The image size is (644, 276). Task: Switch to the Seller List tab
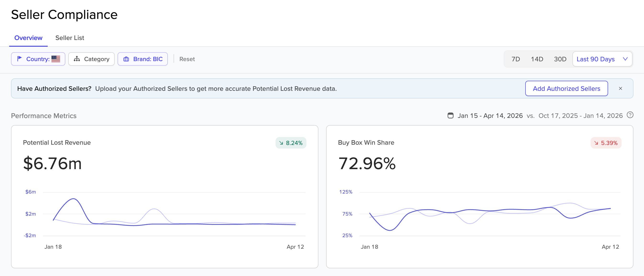click(x=70, y=38)
